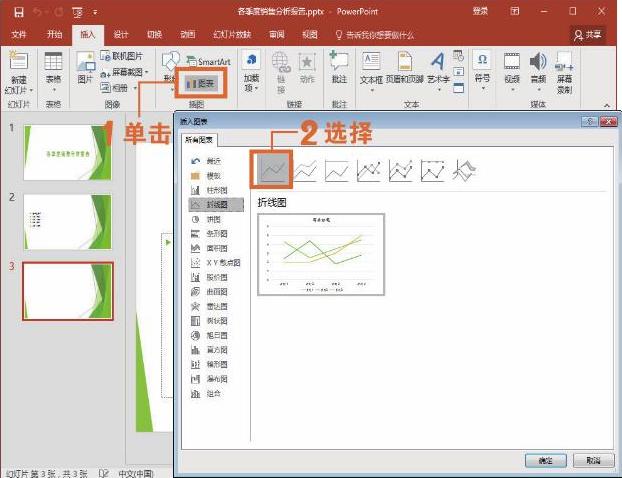Click start-from-beginning quick access icon
Viewport: 622px width, 478px height.
(78, 12)
